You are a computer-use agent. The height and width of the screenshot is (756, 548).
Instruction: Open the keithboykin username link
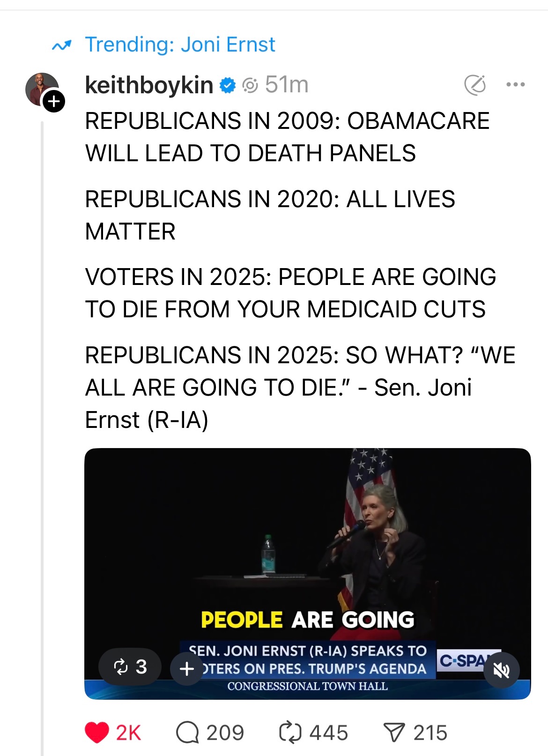coord(148,85)
